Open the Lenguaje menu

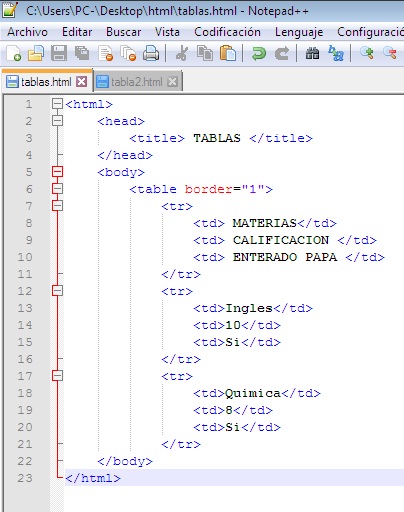point(299,32)
